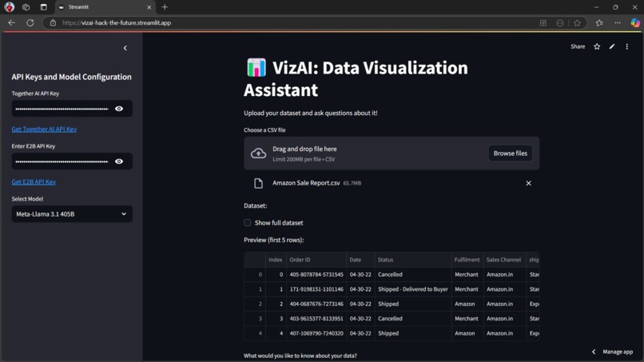The height and width of the screenshot is (362, 644).
Task: Collapse the sidebar with the left chevron
Action: coord(125,48)
